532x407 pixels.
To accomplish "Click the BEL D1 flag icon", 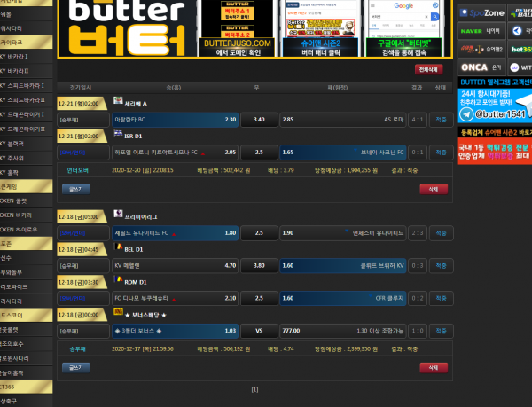I will point(119,248).
